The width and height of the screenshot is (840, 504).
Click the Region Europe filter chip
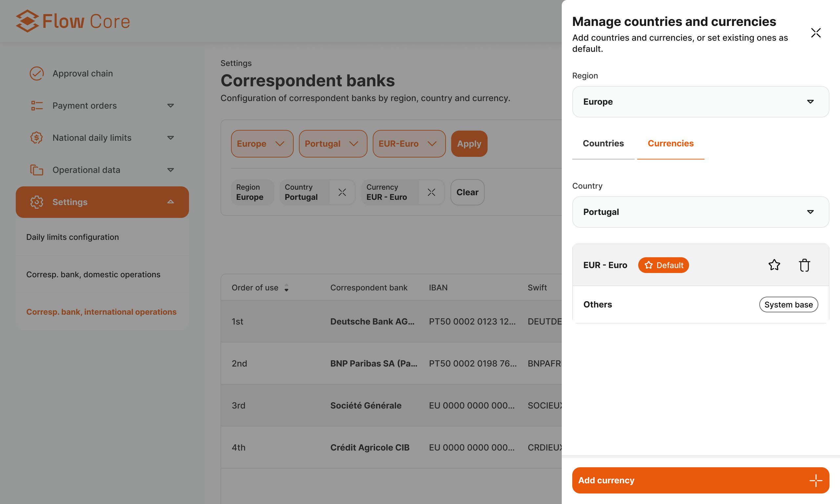pyautogui.click(x=252, y=192)
